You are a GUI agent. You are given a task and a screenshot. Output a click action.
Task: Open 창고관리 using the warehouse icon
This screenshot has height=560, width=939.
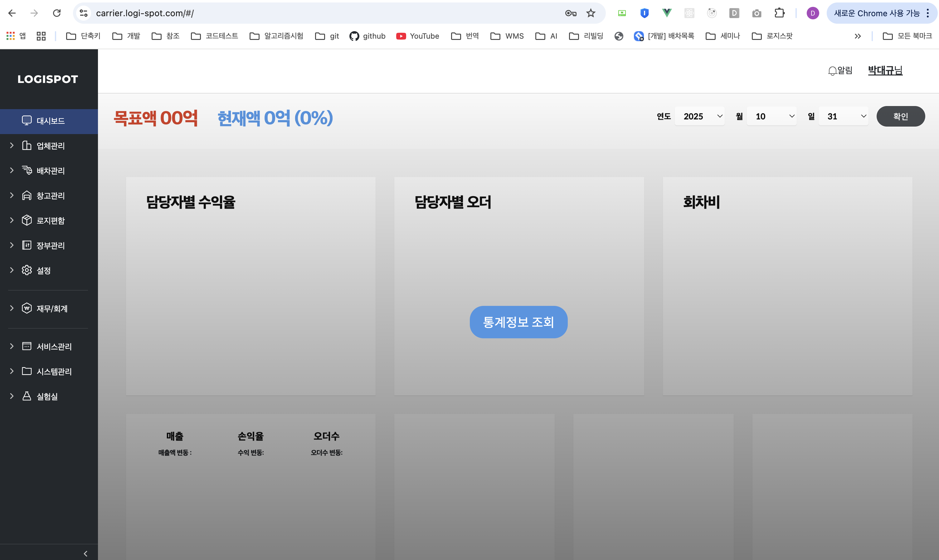point(27,196)
